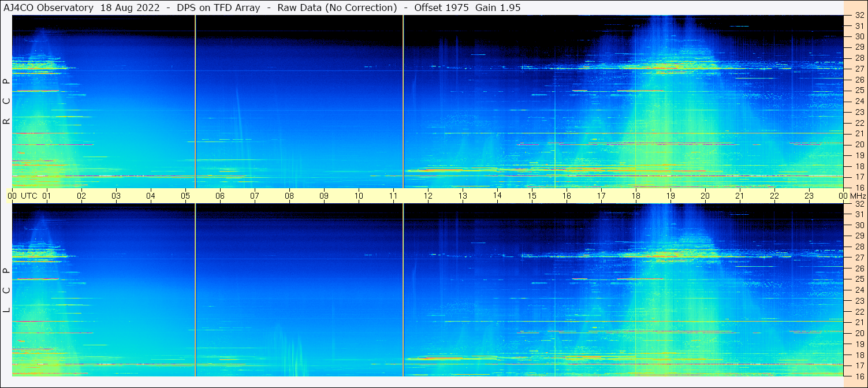Image resolution: width=868 pixels, height=388 pixels.
Task: Click '25' on the RCP frequency scale
Action: pos(859,90)
